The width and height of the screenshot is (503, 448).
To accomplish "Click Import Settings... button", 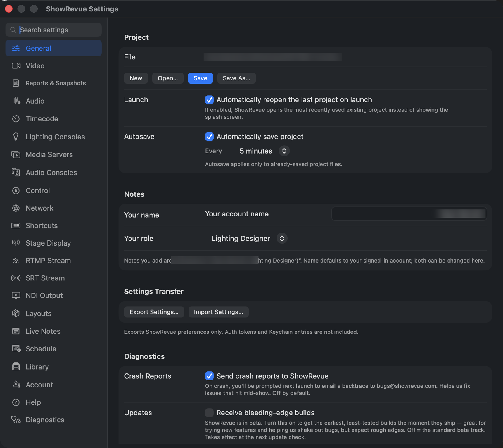I will point(219,312).
